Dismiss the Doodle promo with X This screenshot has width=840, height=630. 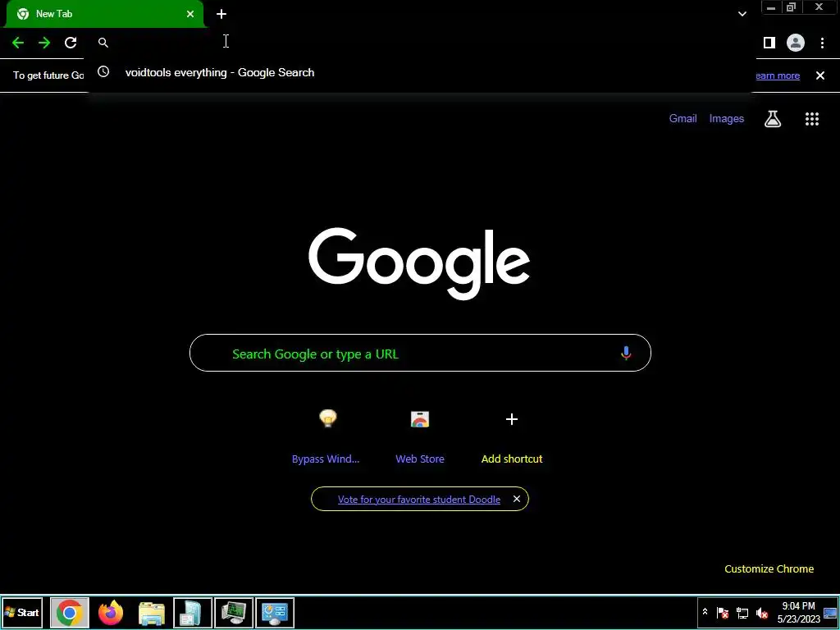(517, 499)
